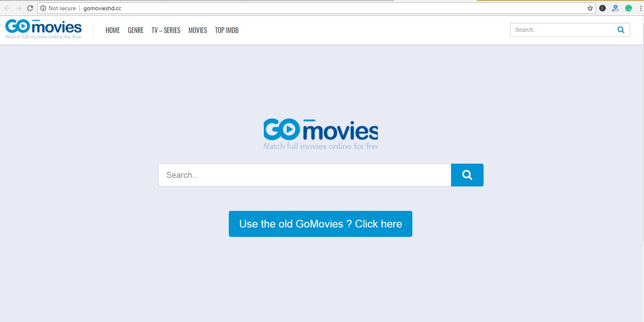Image resolution: width=644 pixels, height=322 pixels.
Task: Click the large center Search field
Action: (304, 175)
